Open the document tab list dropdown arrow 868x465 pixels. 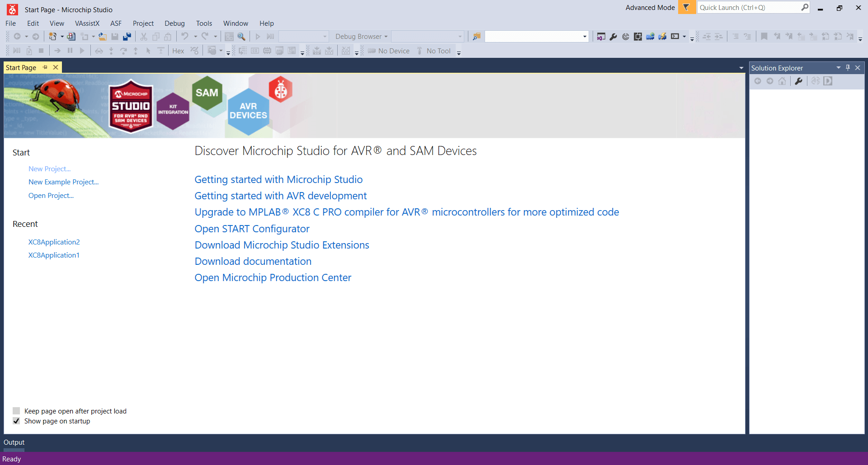[741, 68]
